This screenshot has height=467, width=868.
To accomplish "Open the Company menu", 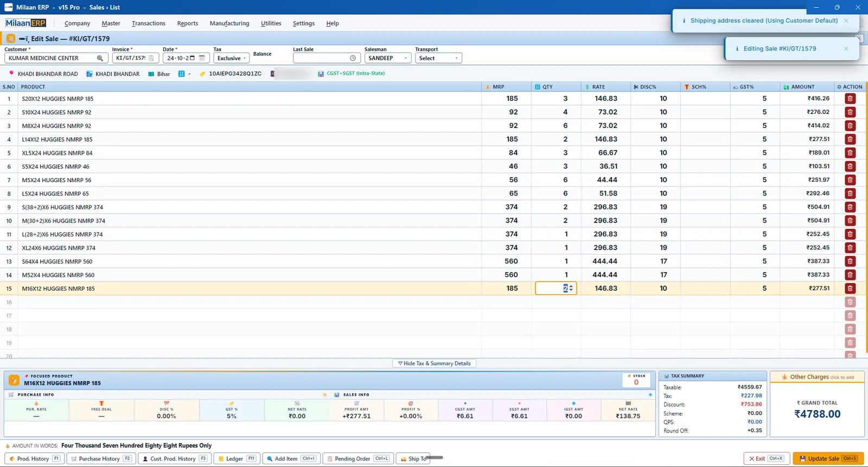I will pos(77,23).
